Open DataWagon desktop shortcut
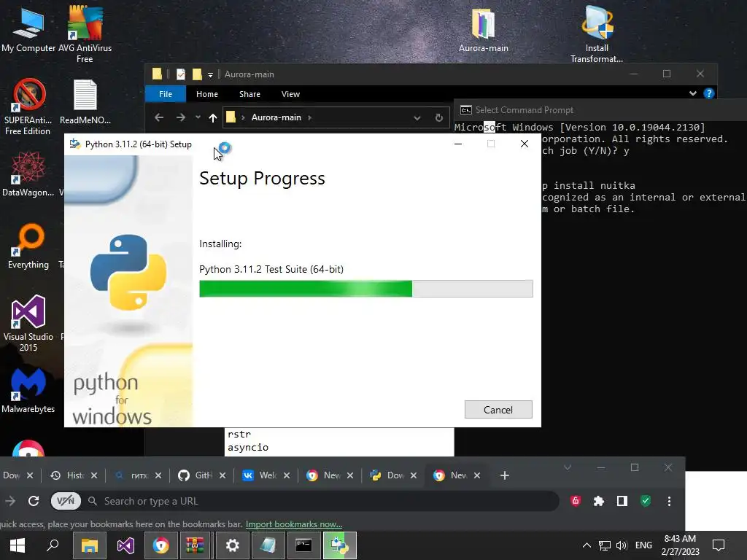The height and width of the screenshot is (560, 747). point(28,174)
